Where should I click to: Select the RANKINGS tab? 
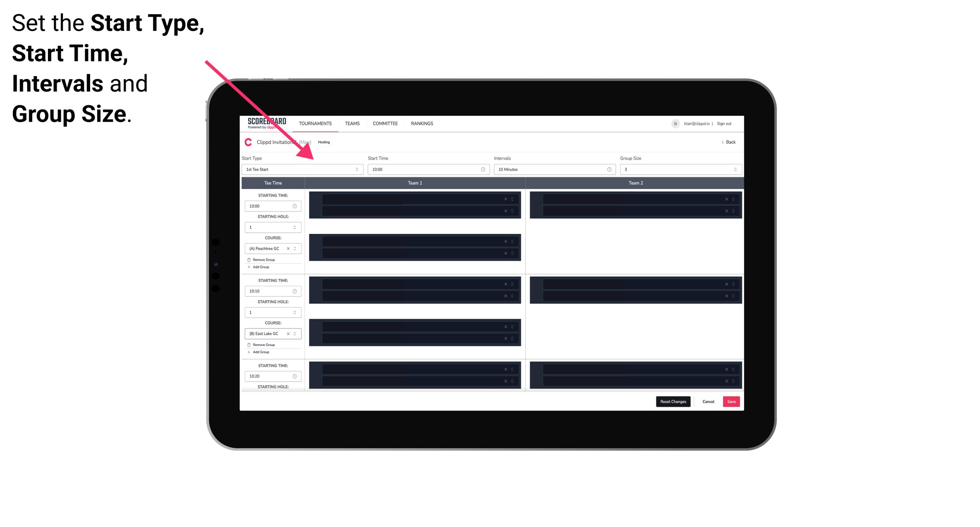coord(422,123)
